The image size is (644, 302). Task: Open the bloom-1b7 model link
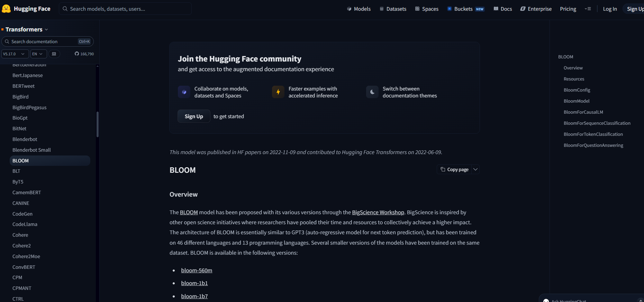(194, 296)
